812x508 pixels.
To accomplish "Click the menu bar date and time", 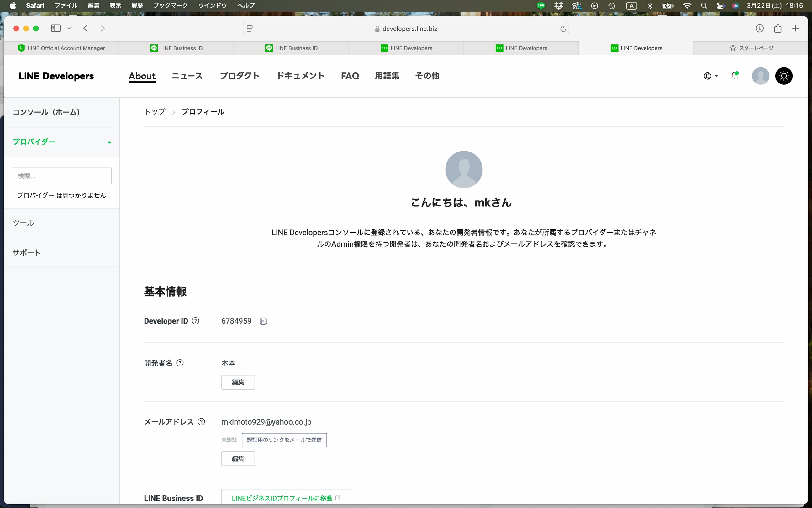I will [x=775, y=5].
